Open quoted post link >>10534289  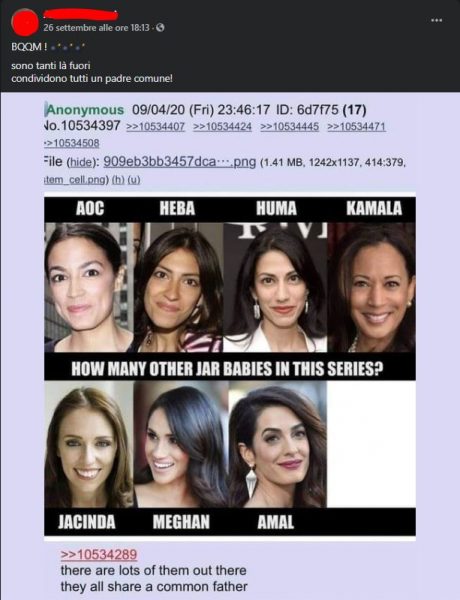(x=99, y=554)
